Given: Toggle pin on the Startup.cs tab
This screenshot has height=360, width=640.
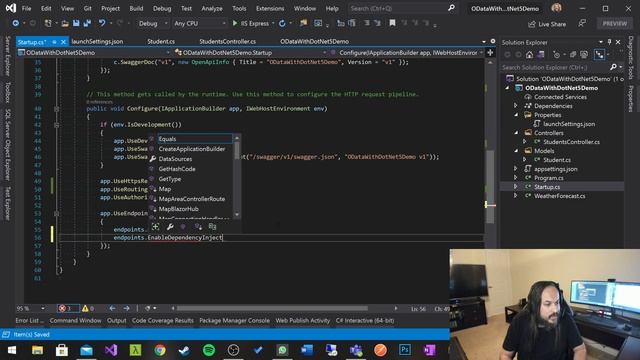Looking at the screenshot, I should pyautogui.click(x=55, y=42).
